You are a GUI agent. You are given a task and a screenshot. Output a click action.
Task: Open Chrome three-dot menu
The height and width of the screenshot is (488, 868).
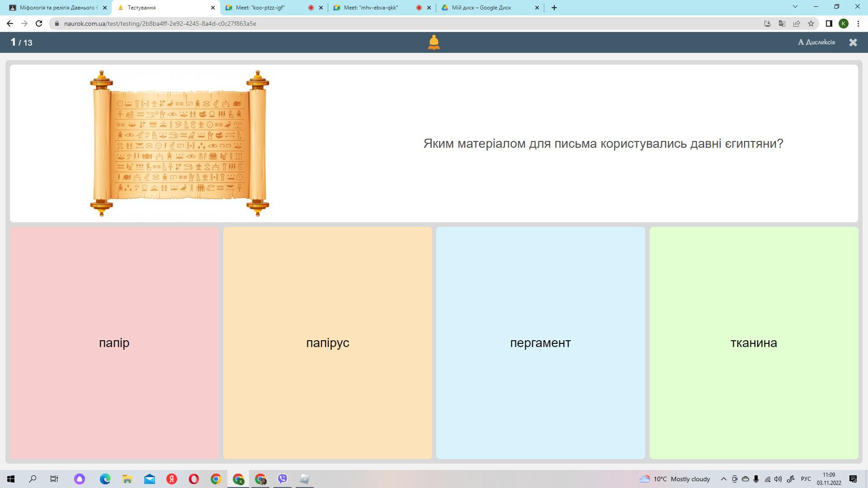pyautogui.click(x=858, y=23)
